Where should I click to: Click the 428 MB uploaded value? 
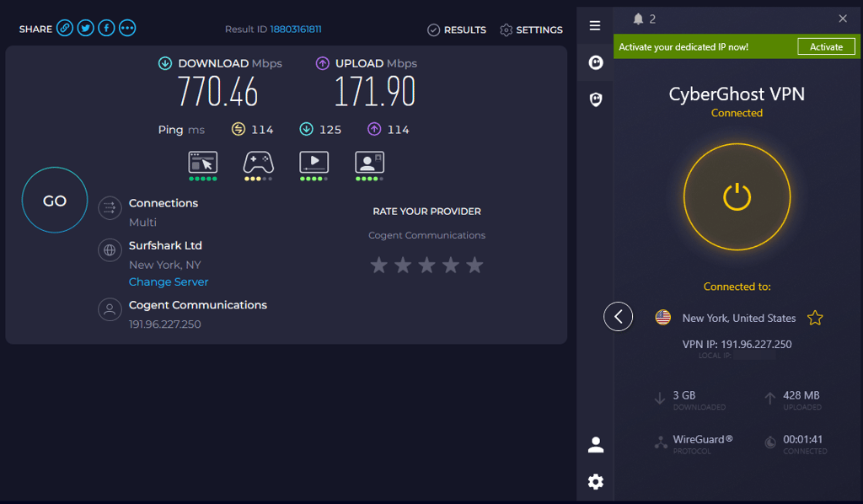801,395
